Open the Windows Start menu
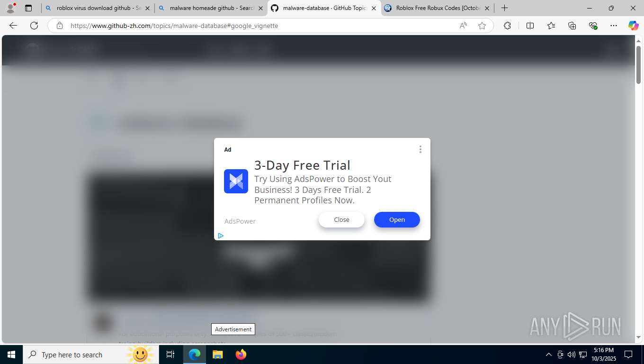The image size is (644, 364). tap(11, 355)
